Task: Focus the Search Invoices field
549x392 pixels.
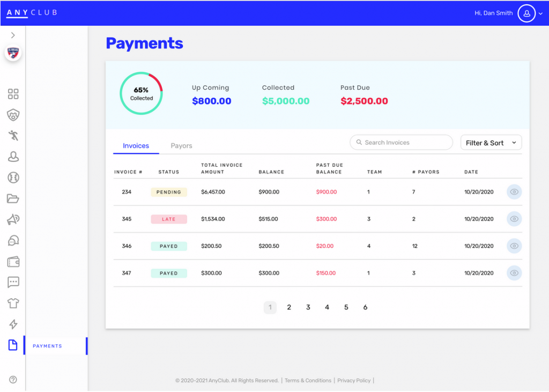Action: click(401, 143)
